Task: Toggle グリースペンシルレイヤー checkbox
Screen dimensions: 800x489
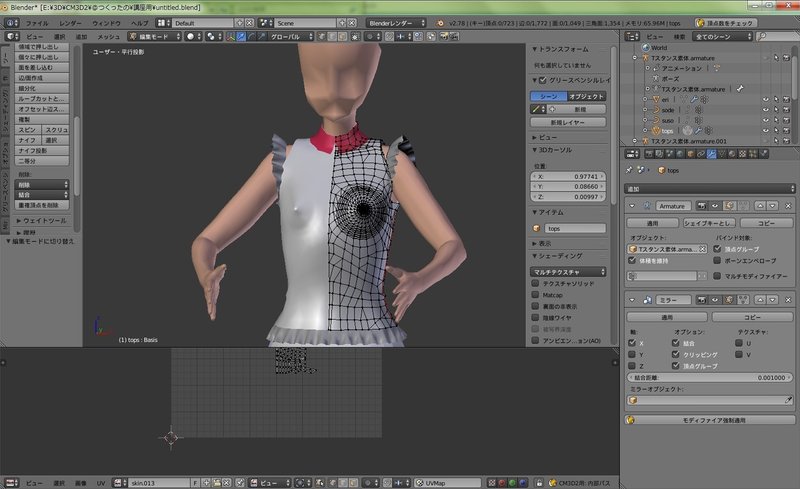Action: [x=543, y=80]
